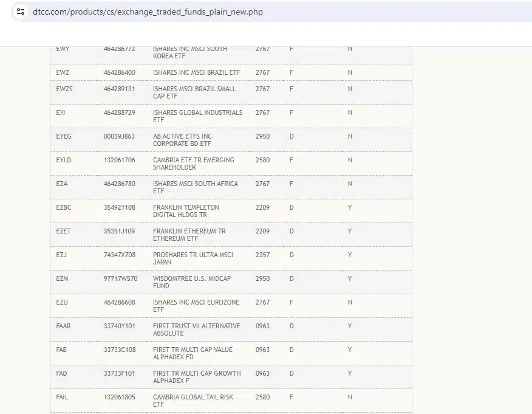Click WISDOMTREE U.S. MIDCAP FUND entry
This screenshot has height=414, width=532.
pos(192,282)
